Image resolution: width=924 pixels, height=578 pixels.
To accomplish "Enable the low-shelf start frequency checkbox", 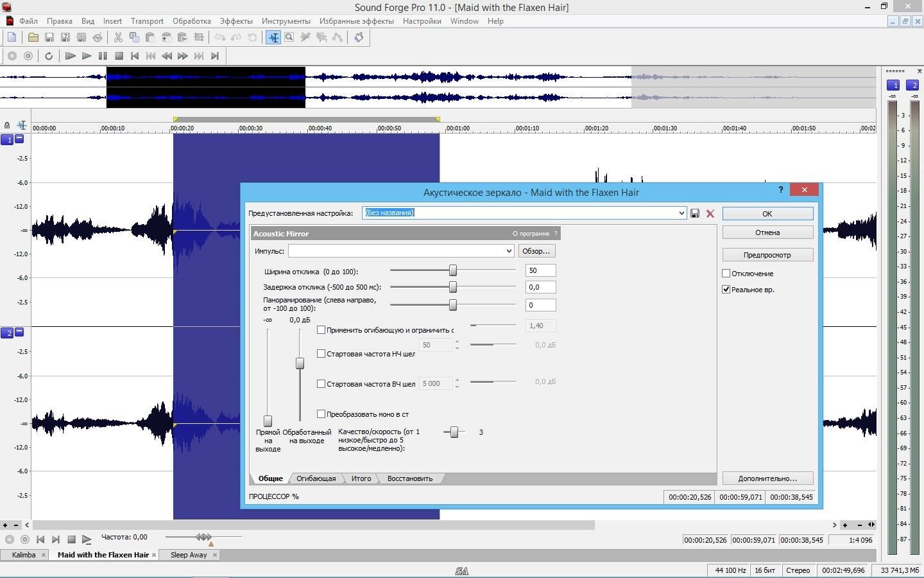I will point(321,353).
